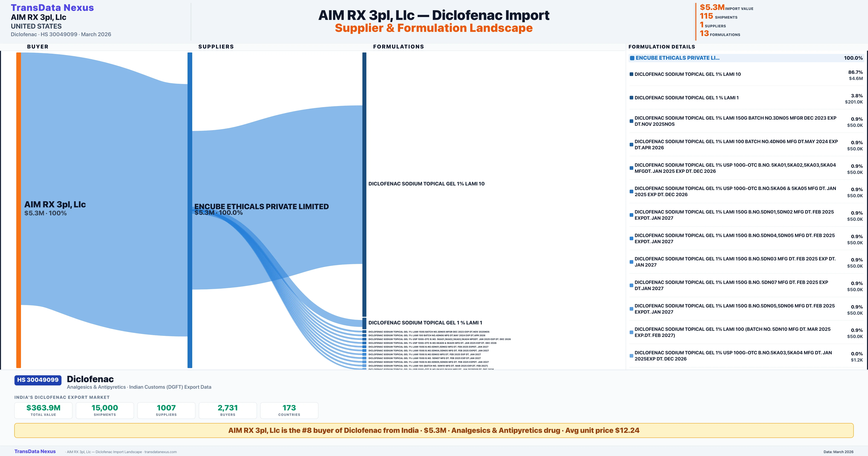Click swatch for BATCH NO.3DN05 formulation entry
This screenshot has height=456, width=868.
point(631,121)
